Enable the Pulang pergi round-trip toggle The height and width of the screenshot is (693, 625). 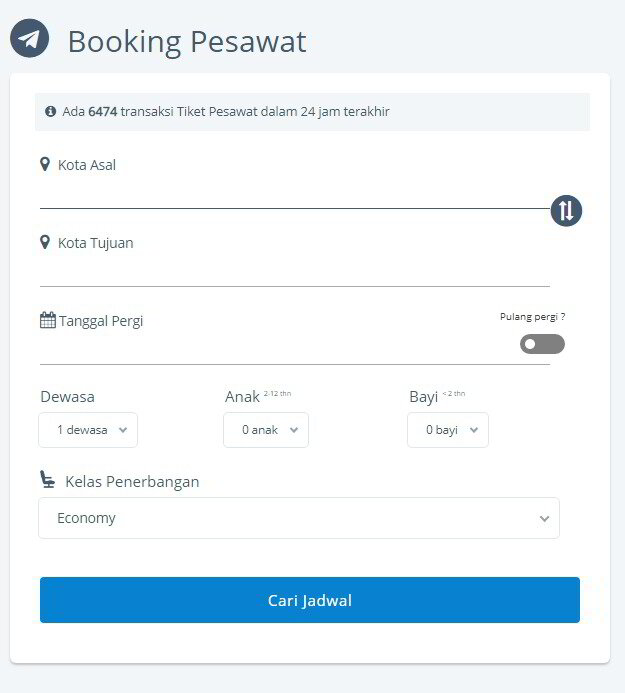(x=542, y=344)
